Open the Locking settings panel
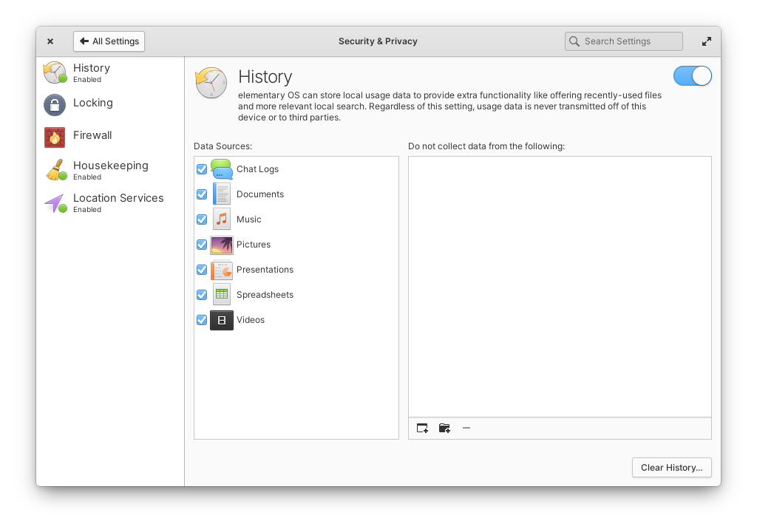757x532 pixels. click(93, 103)
